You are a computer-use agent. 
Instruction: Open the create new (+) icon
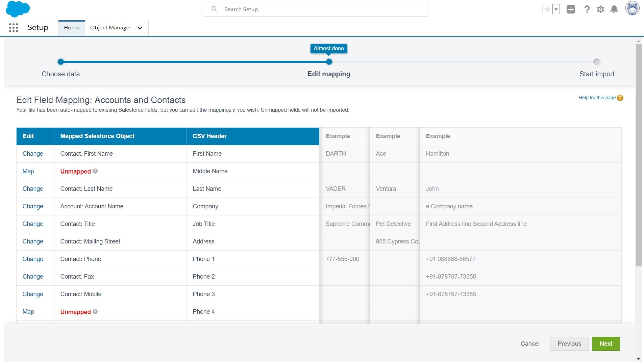coord(571,9)
